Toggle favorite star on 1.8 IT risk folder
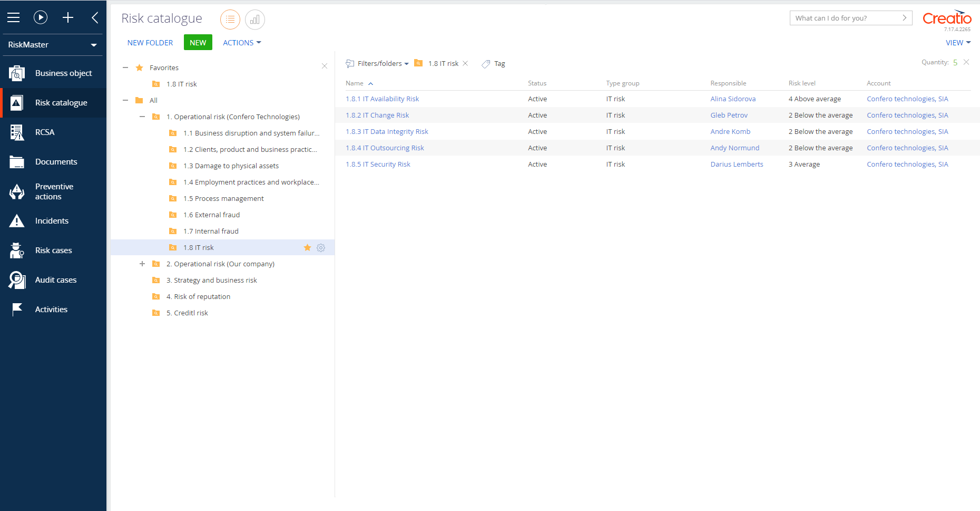 coord(308,248)
